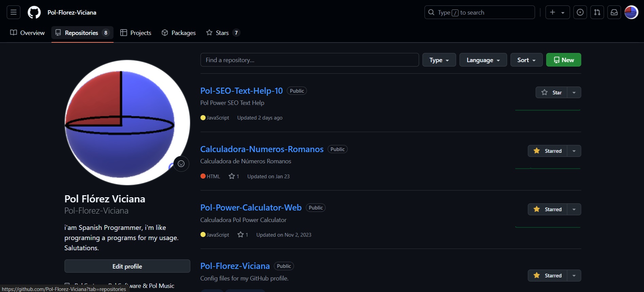Click the large profile avatar image
This screenshot has height=292, width=644.
pos(127,123)
